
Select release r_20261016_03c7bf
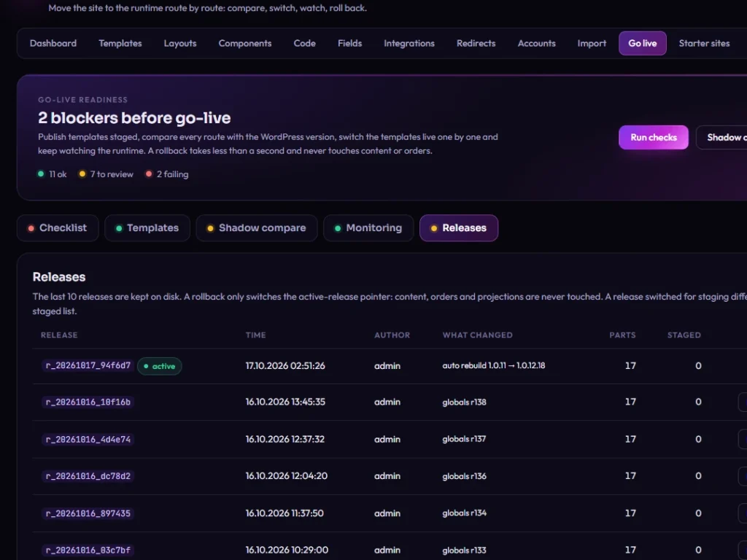88,551
